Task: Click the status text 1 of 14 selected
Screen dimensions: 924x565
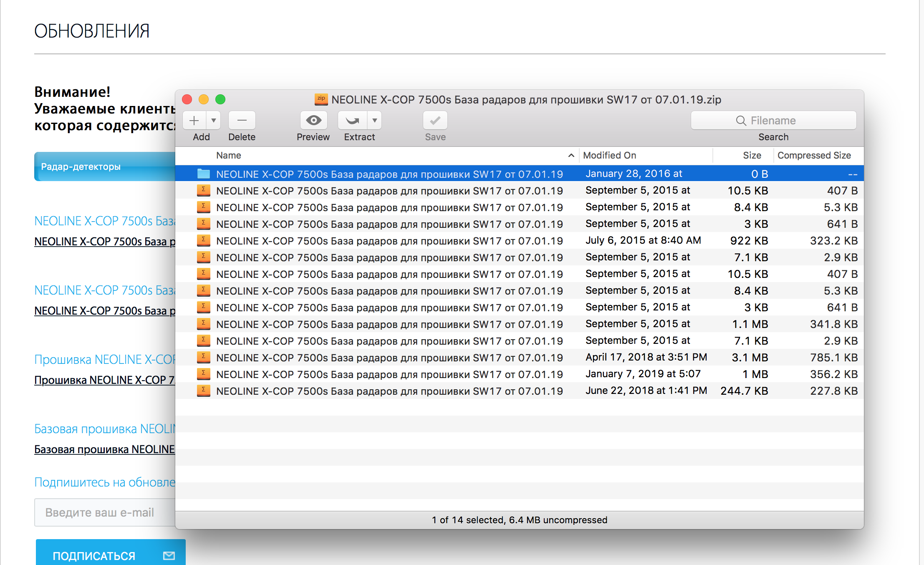Action: [x=520, y=520]
